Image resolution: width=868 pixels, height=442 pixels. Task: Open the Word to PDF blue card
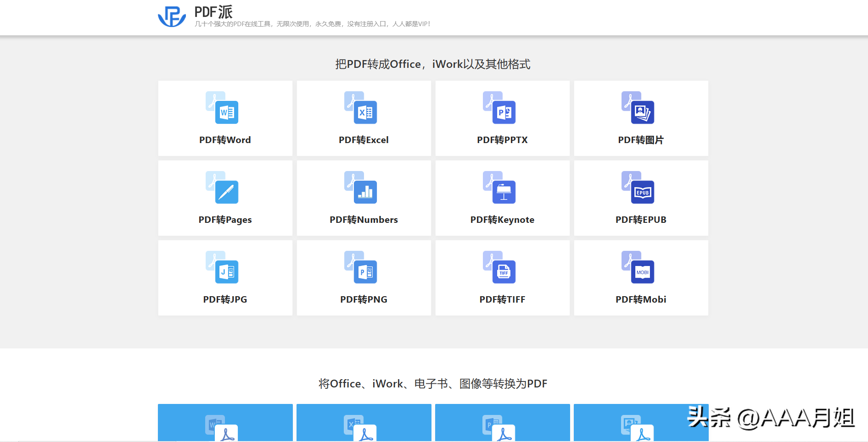(225, 423)
